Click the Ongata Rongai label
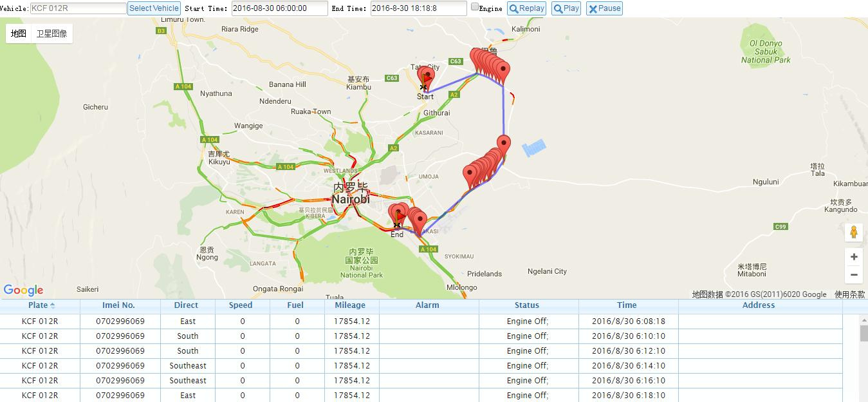The width and height of the screenshot is (868, 402). click(278, 289)
